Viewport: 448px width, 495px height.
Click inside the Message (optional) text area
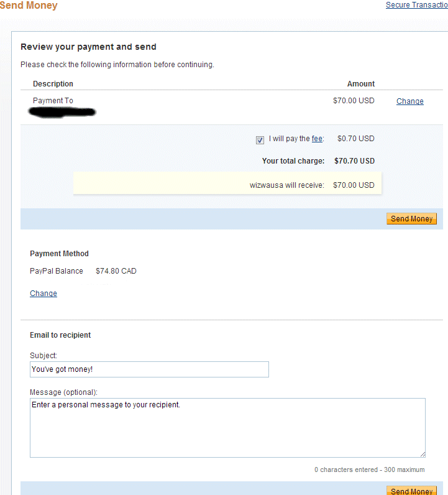tap(227, 427)
